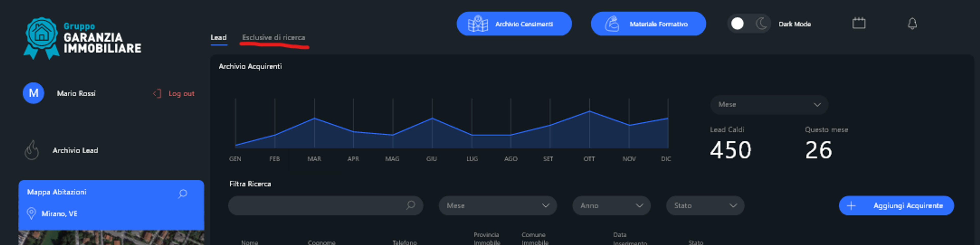Click the Data Inserimento column header
This screenshot has height=245, width=980.
coord(630,239)
